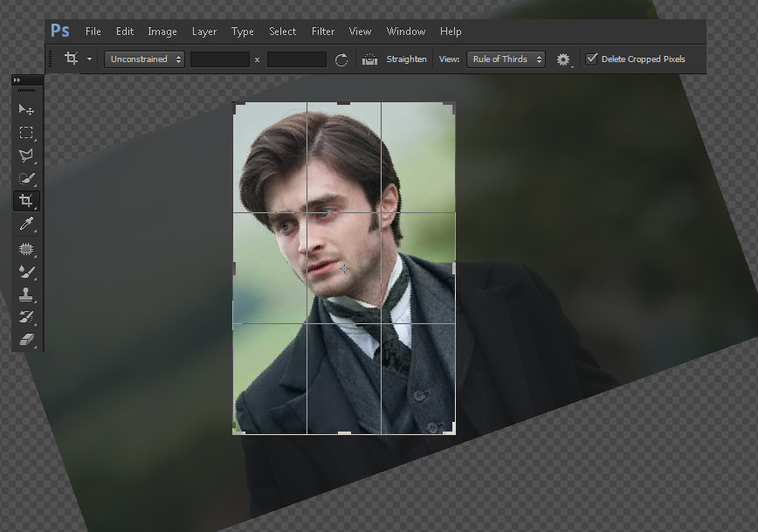Open crop options gear settings
The width and height of the screenshot is (758, 532).
(x=563, y=59)
